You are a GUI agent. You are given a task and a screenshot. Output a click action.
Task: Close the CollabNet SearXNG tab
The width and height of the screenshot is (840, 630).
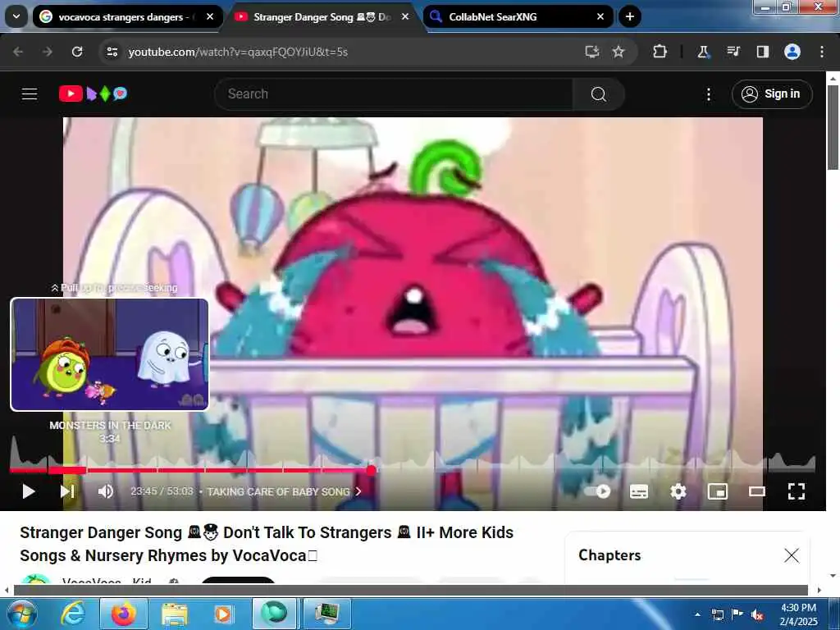tap(600, 16)
